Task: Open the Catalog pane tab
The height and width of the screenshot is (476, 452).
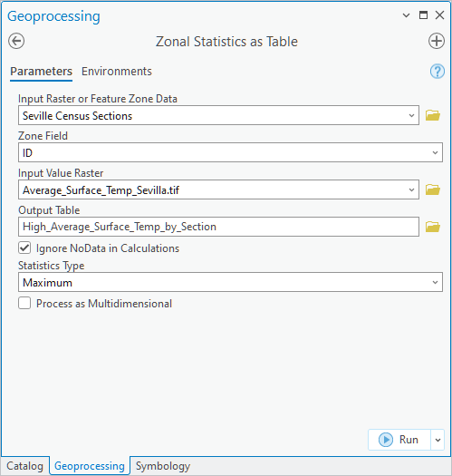Action: click(24, 466)
